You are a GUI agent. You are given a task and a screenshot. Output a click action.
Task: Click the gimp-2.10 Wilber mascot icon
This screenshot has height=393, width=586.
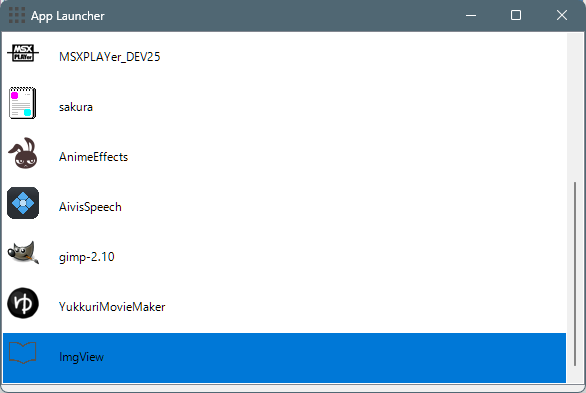click(23, 253)
